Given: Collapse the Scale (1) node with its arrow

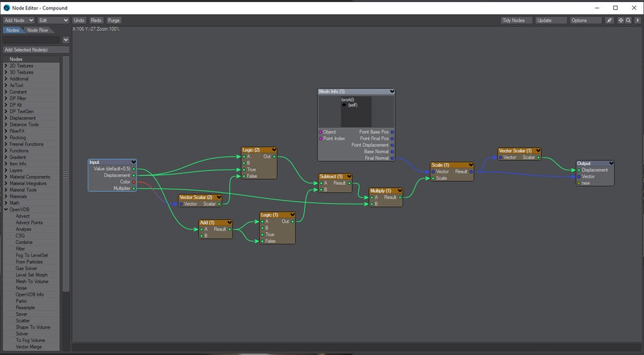Looking at the screenshot, I should (x=471, y=165).
